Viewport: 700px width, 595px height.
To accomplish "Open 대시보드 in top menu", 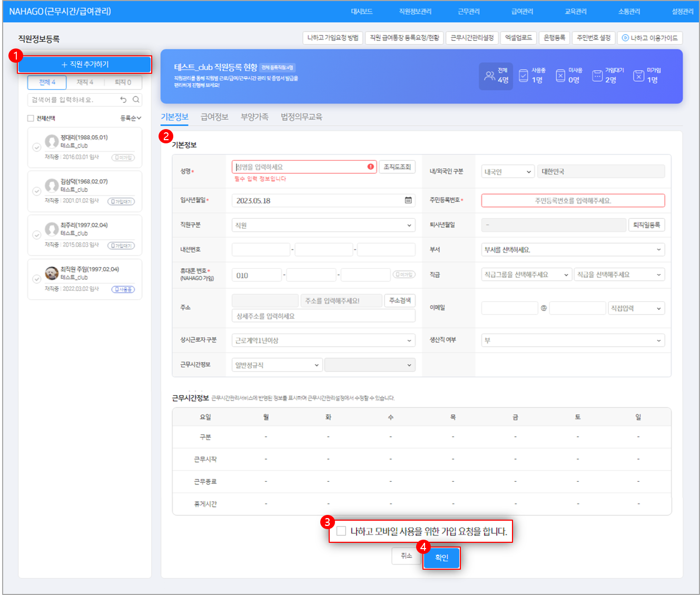I will point(362,12).
